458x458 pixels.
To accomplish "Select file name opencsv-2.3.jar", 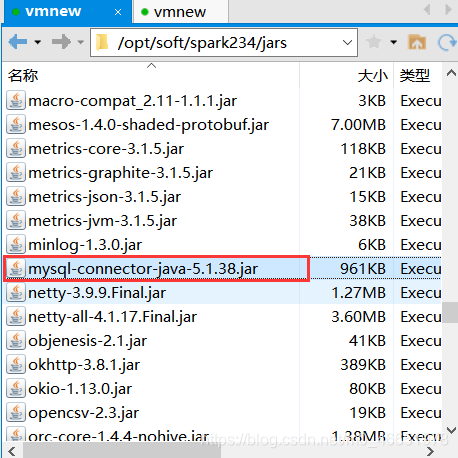I will point(84,413).
